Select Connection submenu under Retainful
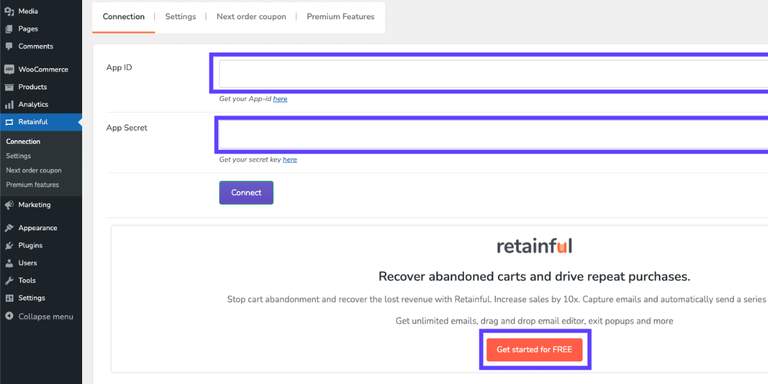This screenshot has width=768, height=384. [x=23, y=142]
